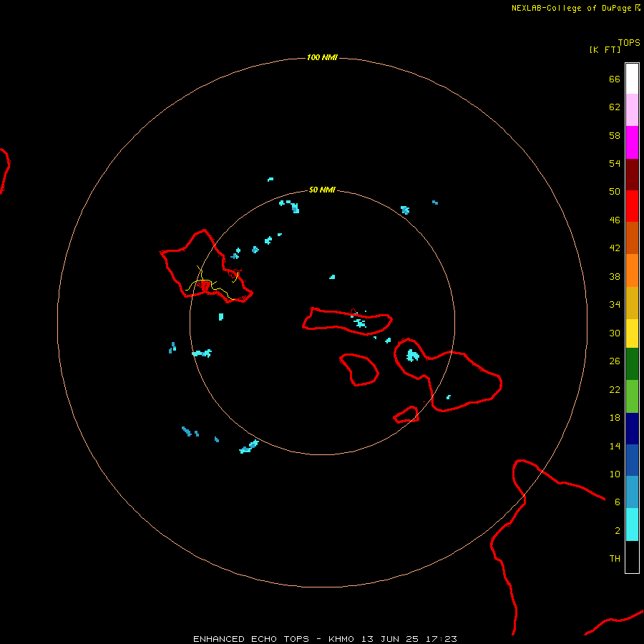The height and width of the screenshot is (644, 644).
Task: Click the legend value 6
Action: pyautogui.click(x=618, y=502)
